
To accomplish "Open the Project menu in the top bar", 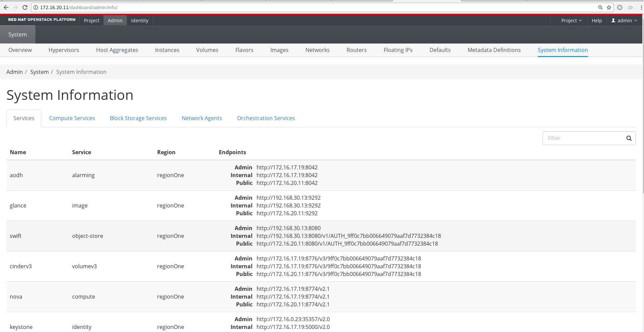I will tap(92, 21).
